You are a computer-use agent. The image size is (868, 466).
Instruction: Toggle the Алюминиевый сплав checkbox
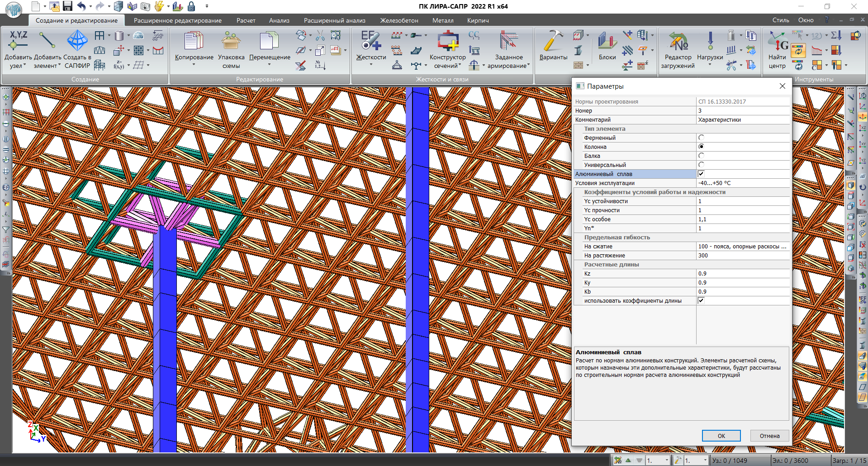701,174
